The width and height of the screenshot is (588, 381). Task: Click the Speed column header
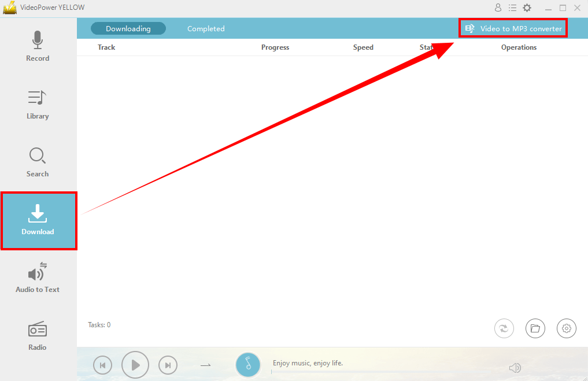(363, 47)
